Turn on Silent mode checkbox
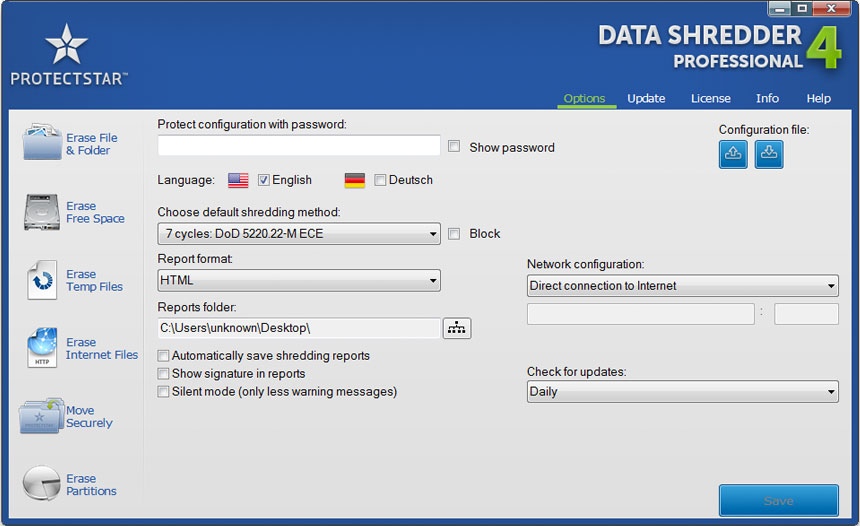This screenshot has width=860, height=526. point(163,392)
